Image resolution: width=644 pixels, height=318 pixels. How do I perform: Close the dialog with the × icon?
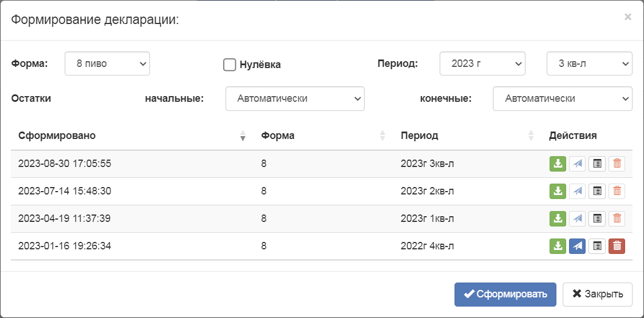tap(628, 17)
